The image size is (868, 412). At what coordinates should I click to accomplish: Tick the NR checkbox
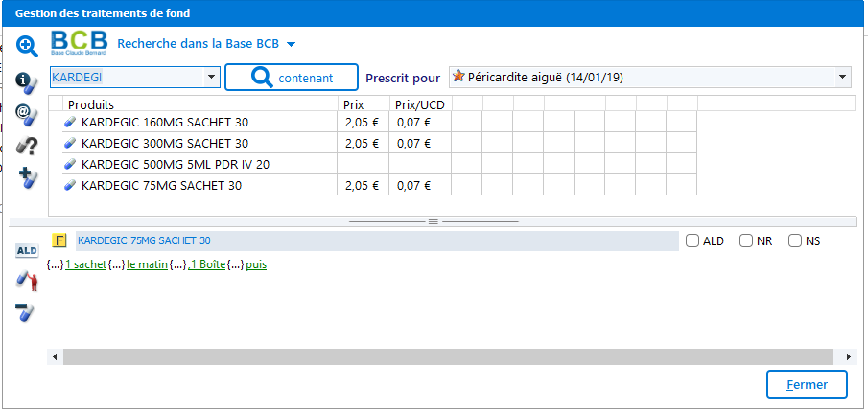(746, 240)
